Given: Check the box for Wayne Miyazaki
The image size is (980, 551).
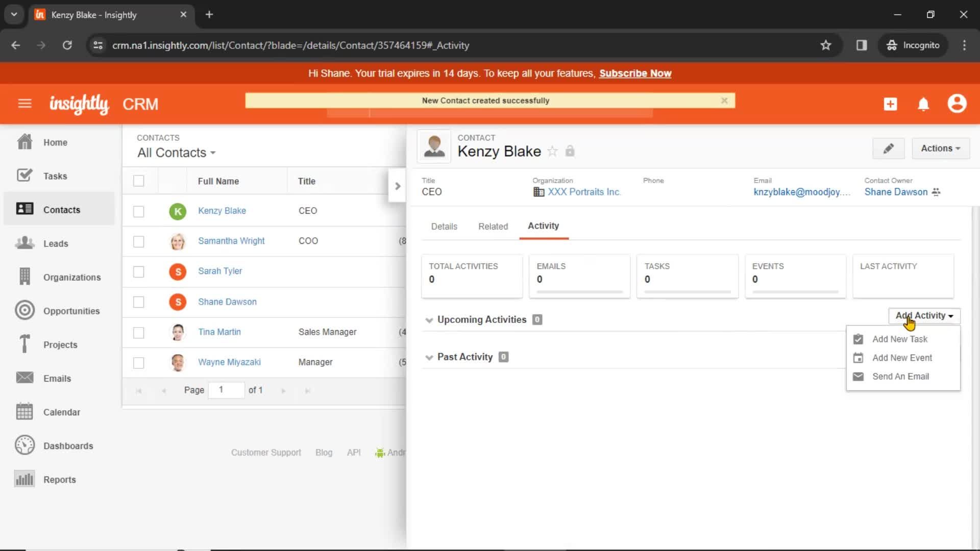Looking at the screenshot, I should (138, 363).
